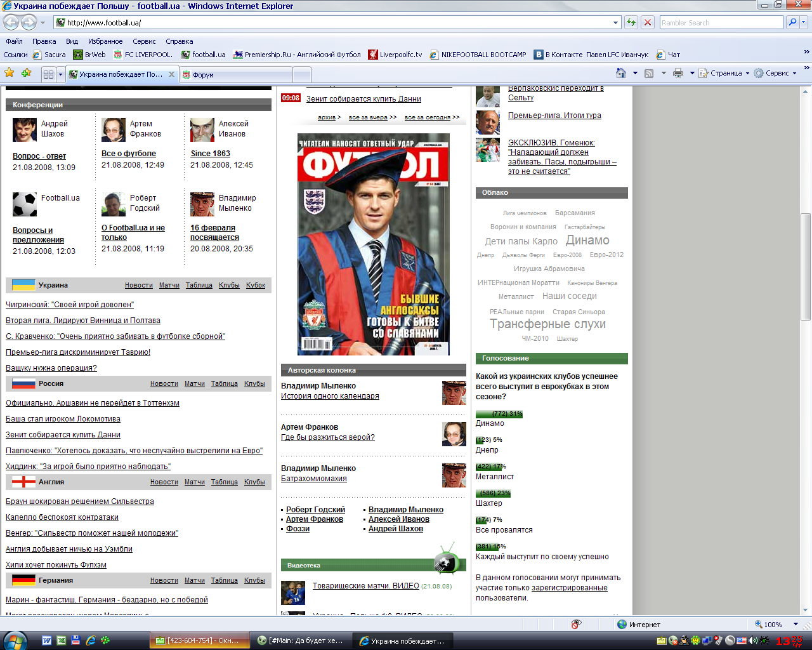The image size is (812, 650).
Task: Expand the search provider dropdown arrow
Action: (804, 22)
